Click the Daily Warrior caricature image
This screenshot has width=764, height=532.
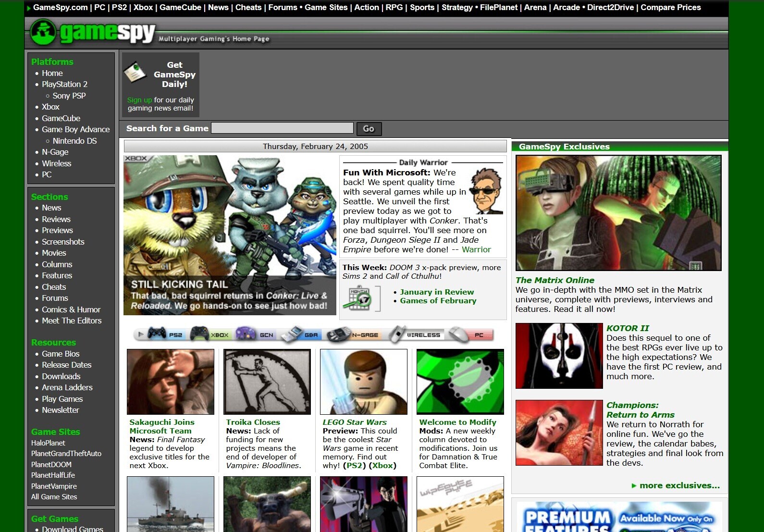click(485, 191)
